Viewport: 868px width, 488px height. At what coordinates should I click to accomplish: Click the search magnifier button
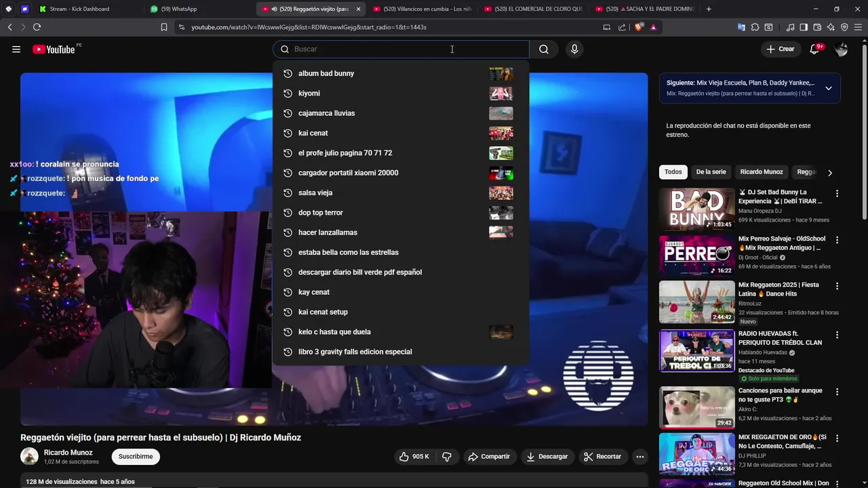(x=544, y=49)
